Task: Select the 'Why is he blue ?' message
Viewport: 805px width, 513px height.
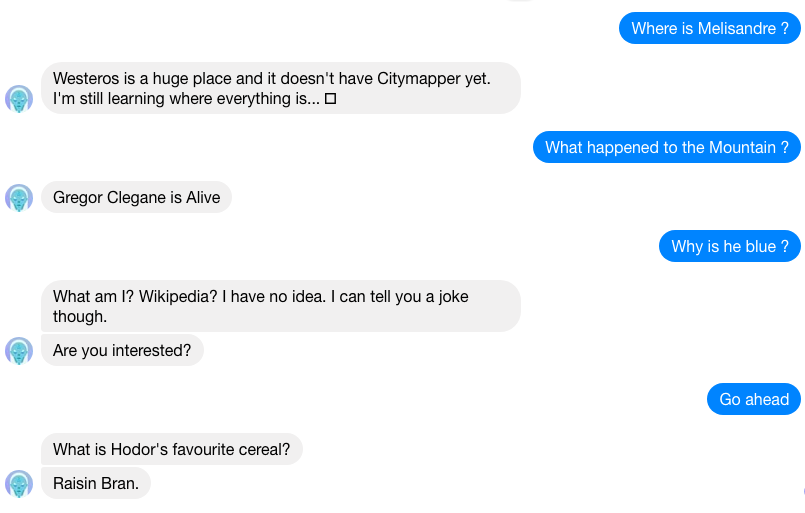Action: pyautogui.click(x=730, y=246)
